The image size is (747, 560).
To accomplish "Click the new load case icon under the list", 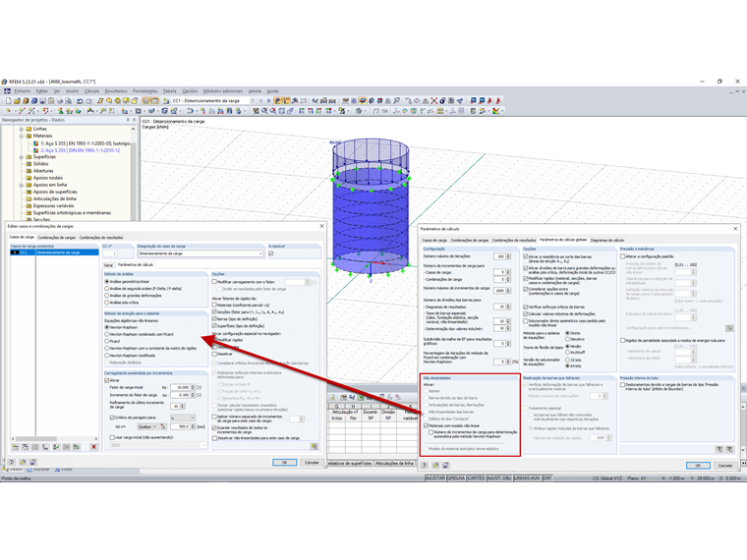I will click(x=16, y=447).
